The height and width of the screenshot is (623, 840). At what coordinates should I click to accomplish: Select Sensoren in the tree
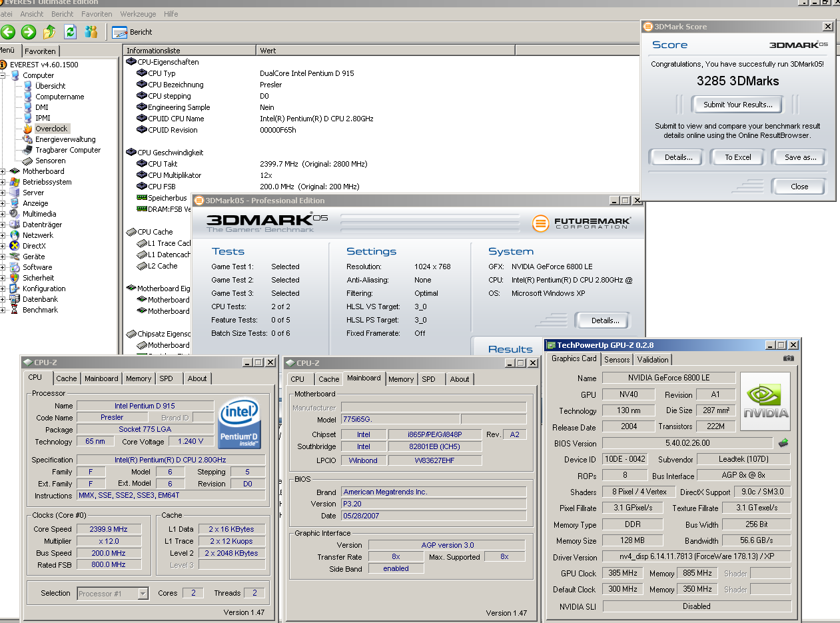pyautogui.click(x=50, y=161)
